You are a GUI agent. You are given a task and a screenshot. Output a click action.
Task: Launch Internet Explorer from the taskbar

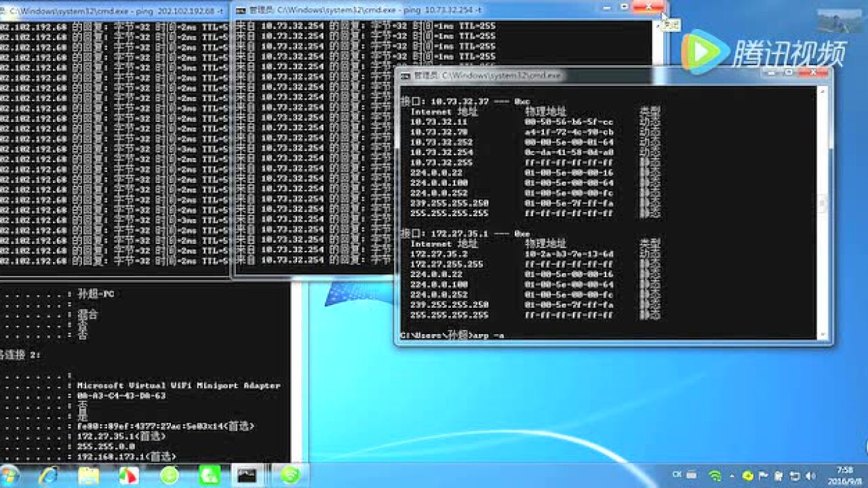tap(49, 475)
